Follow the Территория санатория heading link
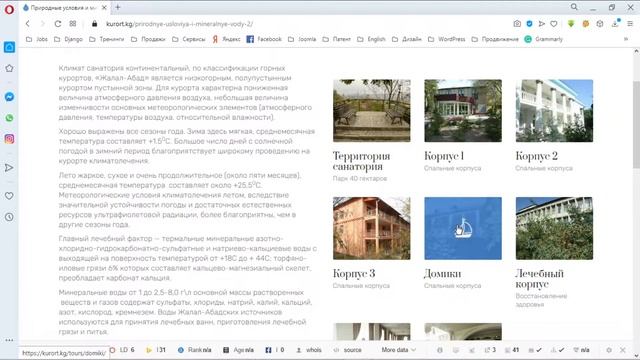This screenshot has width=640, height=360. click(361, 161)
